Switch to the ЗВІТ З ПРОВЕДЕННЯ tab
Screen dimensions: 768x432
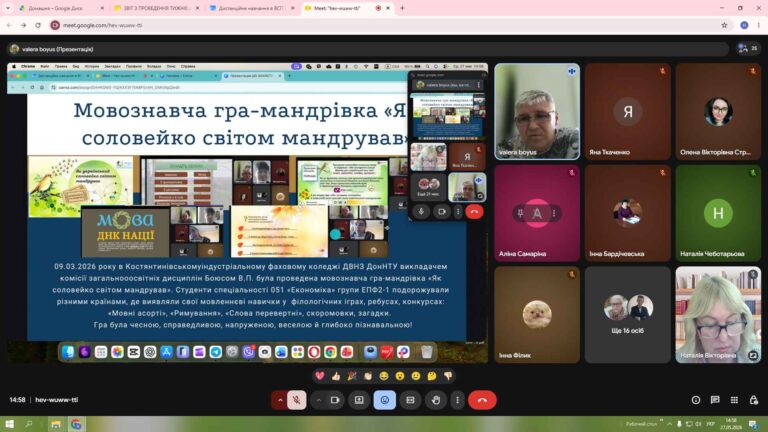(156, 8)
